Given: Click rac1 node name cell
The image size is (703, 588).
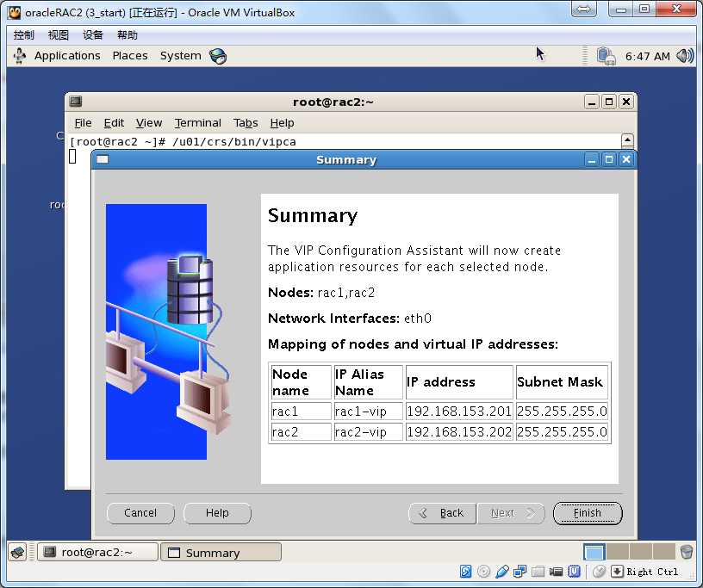Looking at the screenshot, I should (301, 411).
